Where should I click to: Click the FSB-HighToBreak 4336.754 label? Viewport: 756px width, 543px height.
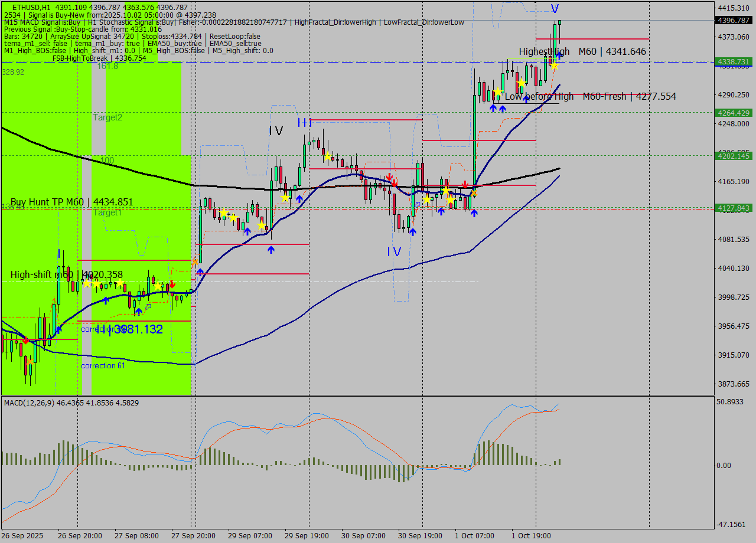[99, 58]
